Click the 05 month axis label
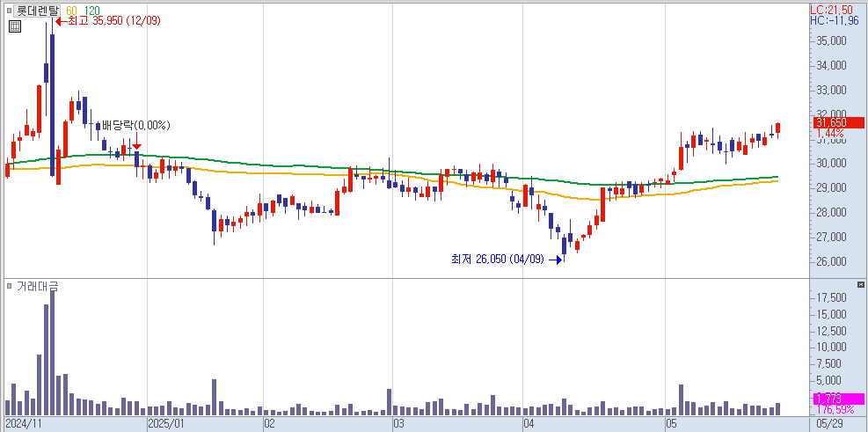 click(672, 424)
